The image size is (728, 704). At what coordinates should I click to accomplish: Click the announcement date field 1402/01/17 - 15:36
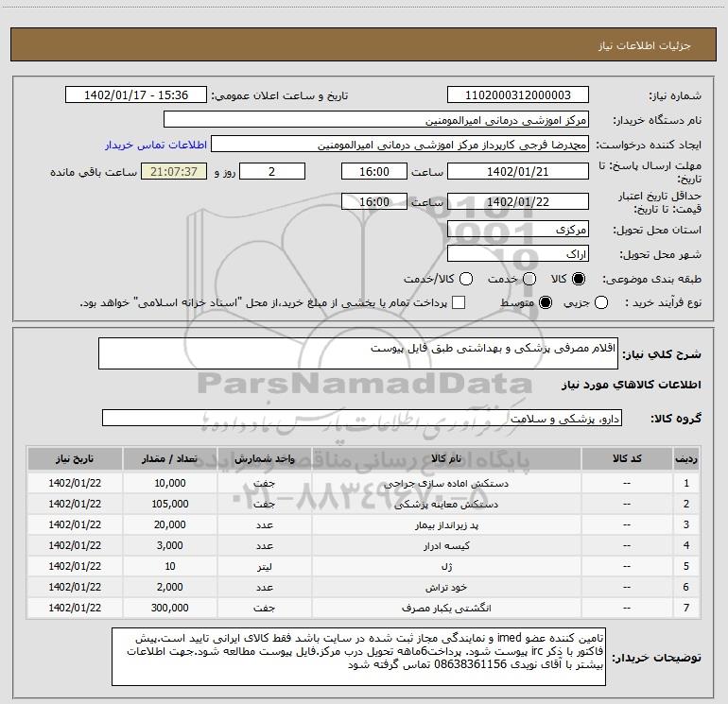click(136, 95)
